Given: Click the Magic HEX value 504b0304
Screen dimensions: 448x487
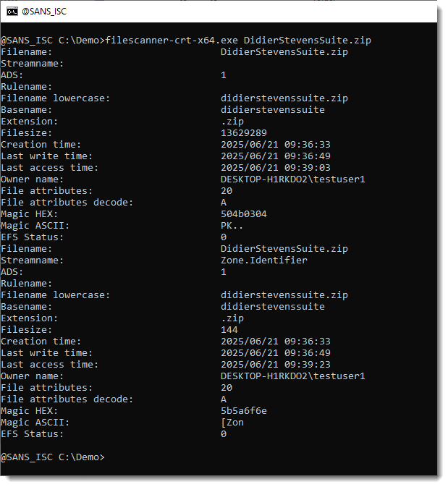Looking at the screenshot, I should point(244,214).
